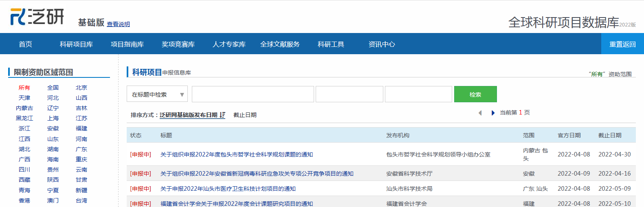Open the 科研项目库 menu
644x207 pixels.
(x=76, y=44)
